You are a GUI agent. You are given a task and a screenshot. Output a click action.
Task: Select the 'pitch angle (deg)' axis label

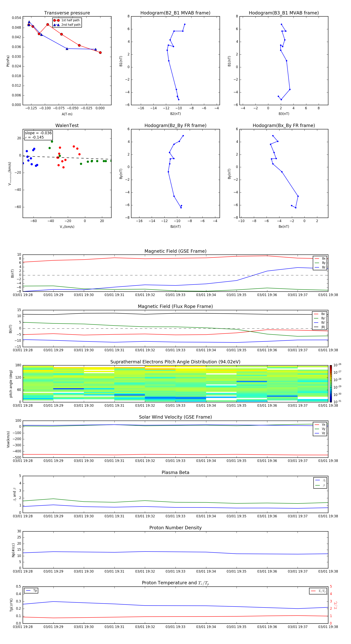(11, 384)
